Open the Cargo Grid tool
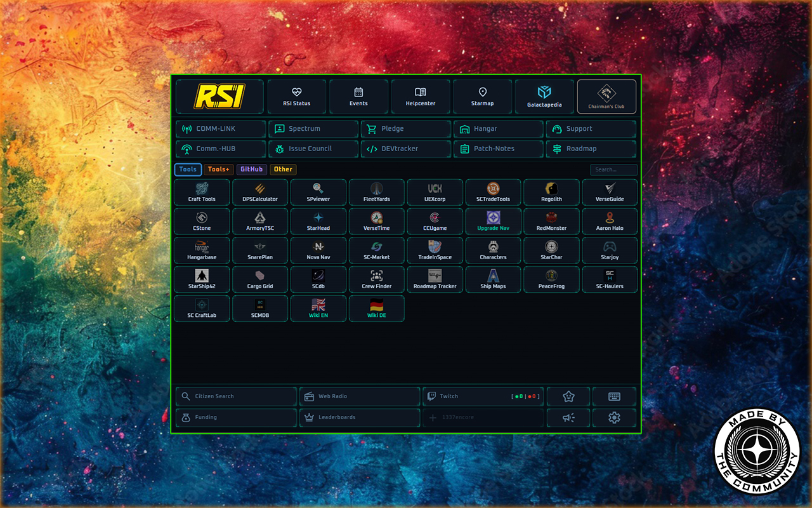812x508 pixels. click(x=260, y=280)
